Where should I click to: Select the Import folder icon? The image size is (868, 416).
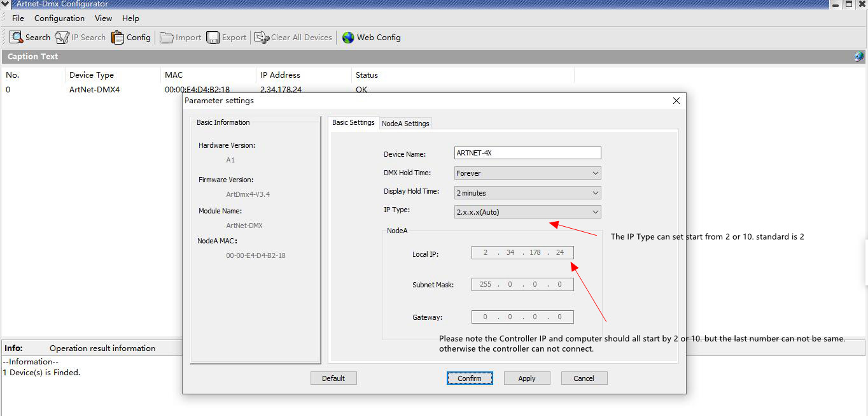(x=167, y=38)
